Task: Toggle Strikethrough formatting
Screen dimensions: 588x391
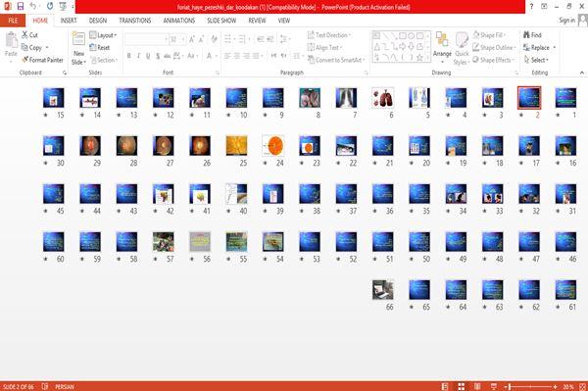Action: click(x=168, y=56)
